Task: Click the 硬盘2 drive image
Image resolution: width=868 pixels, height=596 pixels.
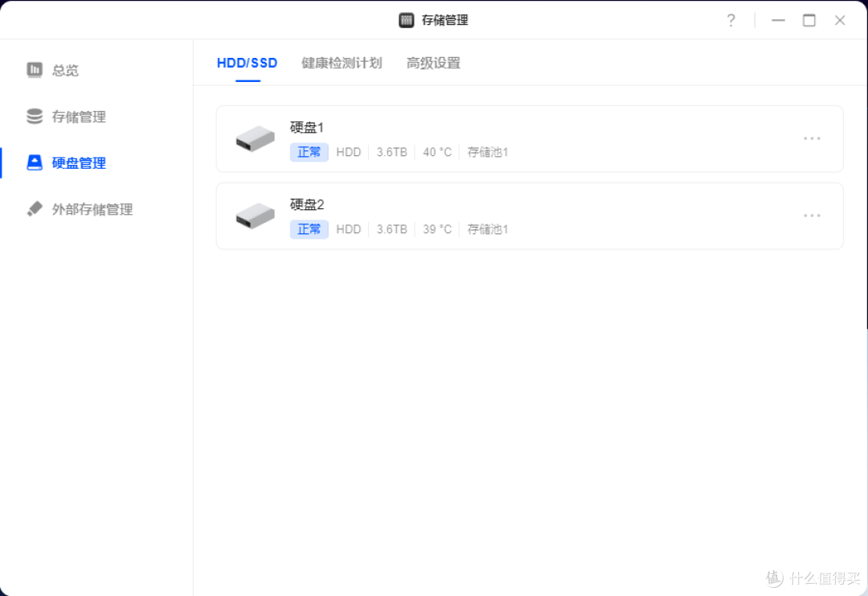Action: [256, 216]
